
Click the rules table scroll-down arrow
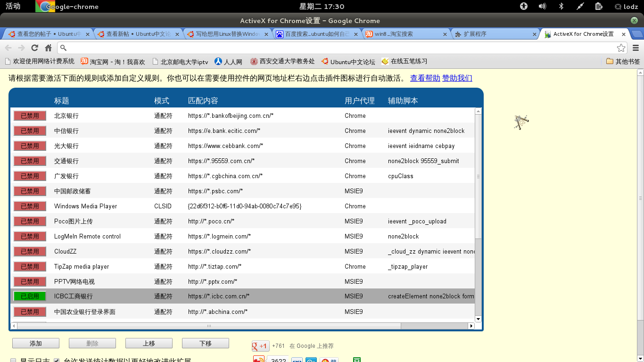pos(478,319)
